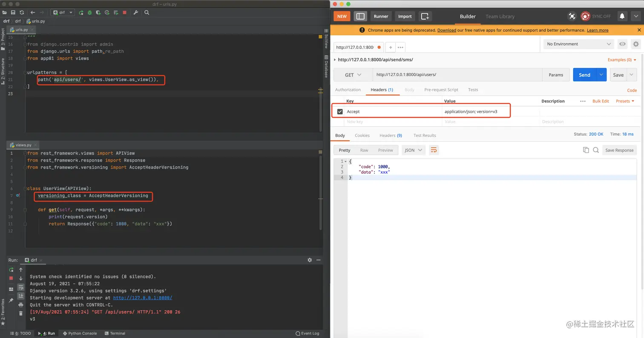Open the drf run configuration dropdown
The width and height of the screenshot is (644, 338).
63,13
